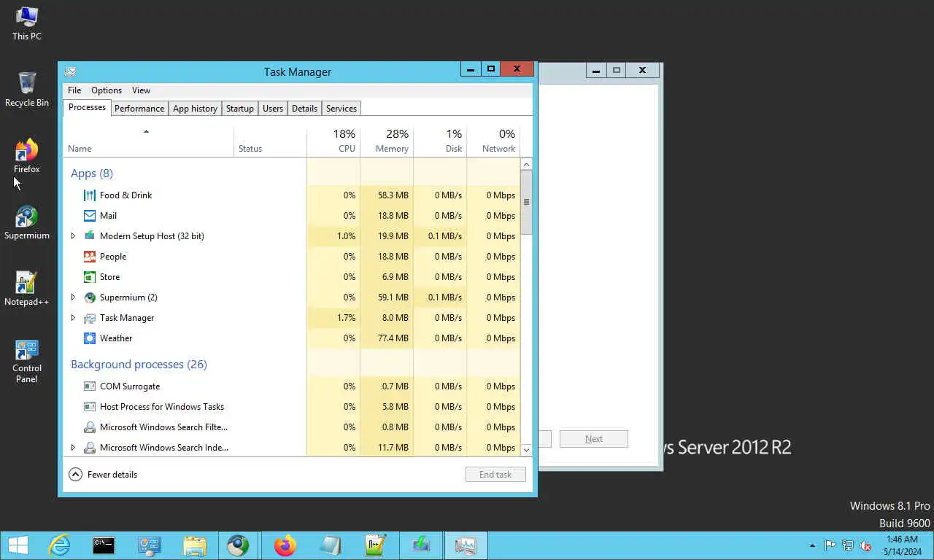Viewport: 934px width, 560px height.
Task: Select the Firefox desktop shortcut
Action: [27, 156]
